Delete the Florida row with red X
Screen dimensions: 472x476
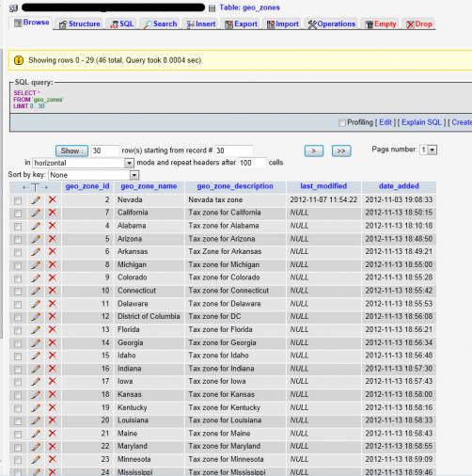click(x=53, y=329)
